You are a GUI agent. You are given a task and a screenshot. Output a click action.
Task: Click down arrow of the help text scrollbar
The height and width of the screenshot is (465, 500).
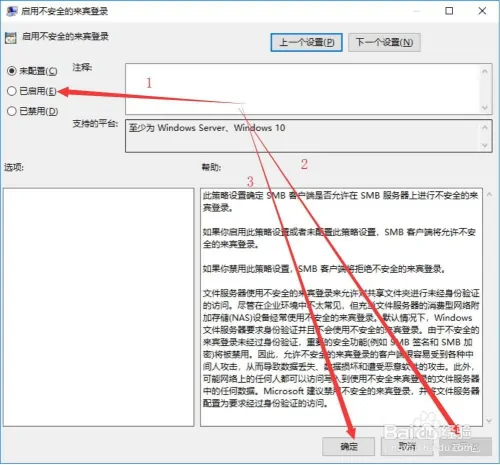pyautogui.click(x=489, y=421)
